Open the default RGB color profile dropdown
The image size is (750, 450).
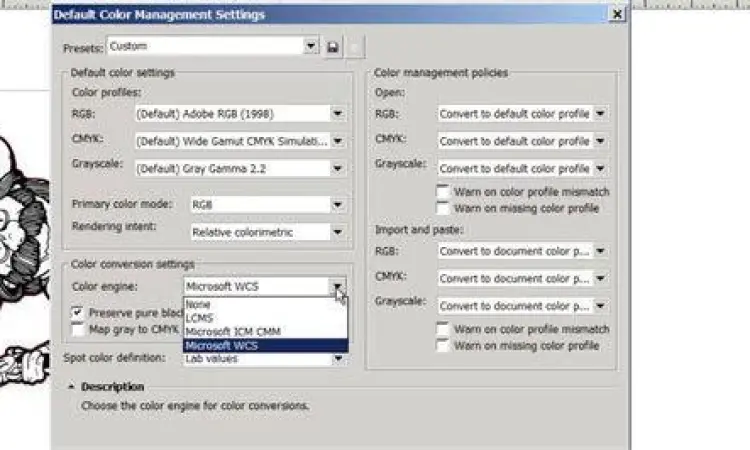(337, 114)
